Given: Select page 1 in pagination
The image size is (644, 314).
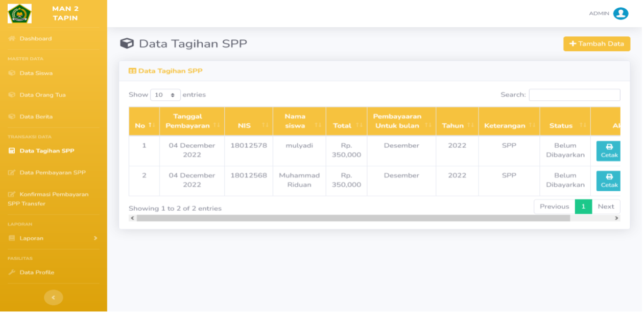Looking at the screenshot, I should (x=583, y=207).
